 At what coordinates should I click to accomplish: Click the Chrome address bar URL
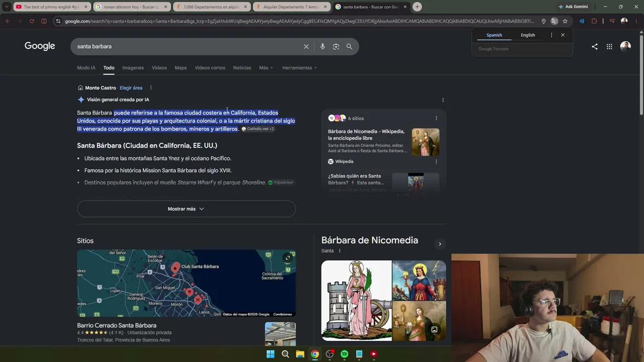click(x=299, y=21)
